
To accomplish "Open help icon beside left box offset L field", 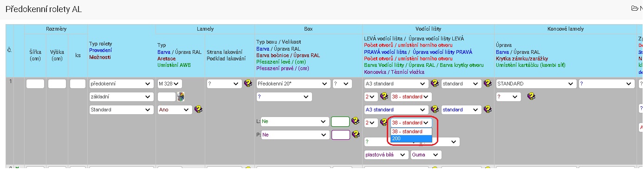I will [356, 121].
